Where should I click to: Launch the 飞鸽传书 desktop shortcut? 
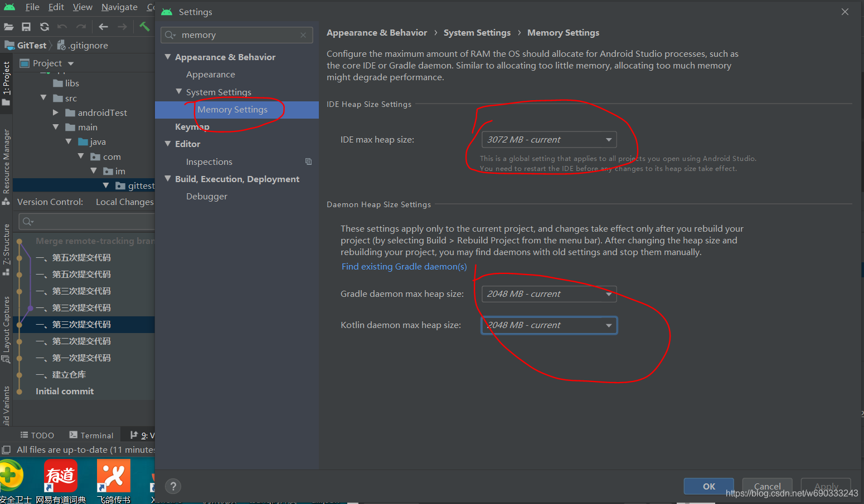click(x=114, y=482)
